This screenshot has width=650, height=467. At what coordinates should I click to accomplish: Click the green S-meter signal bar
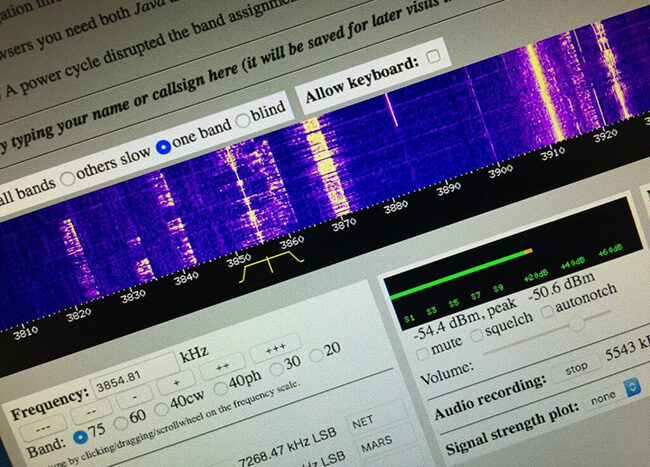click(x=461, y=273)
